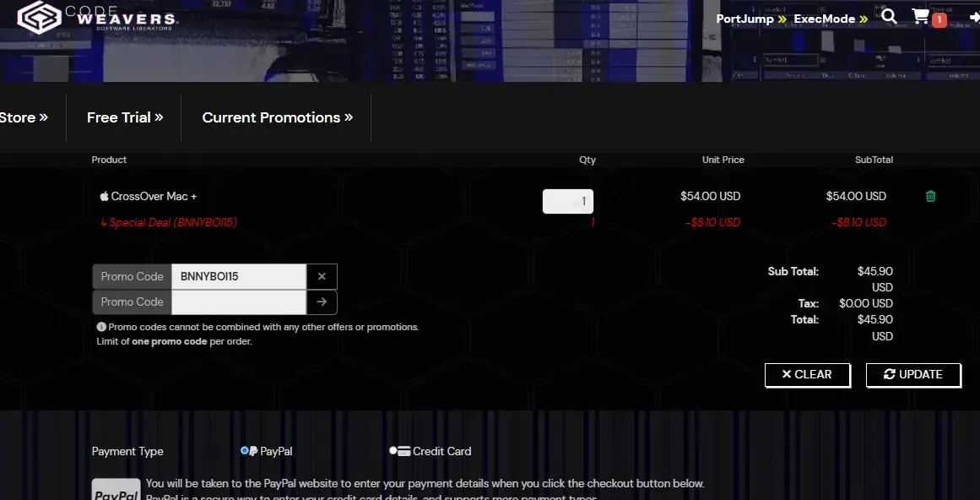Open the shopping cart icon

(x=920, y=17)
